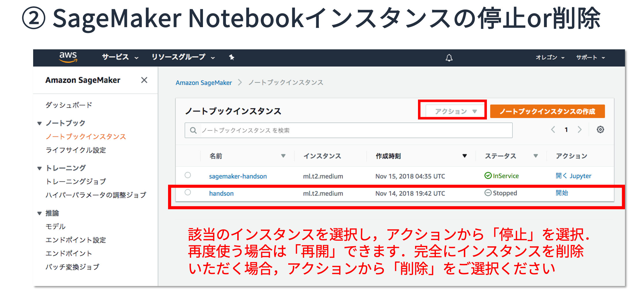Open バッチ変換ジョブ in sidebar
This screenshot has height=299, width=644.
pyautogui.click(x=72, y=267)
